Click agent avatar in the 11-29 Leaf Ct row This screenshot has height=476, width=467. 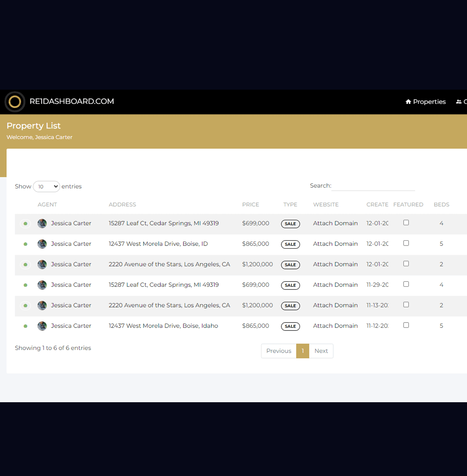tap(42, 285)
